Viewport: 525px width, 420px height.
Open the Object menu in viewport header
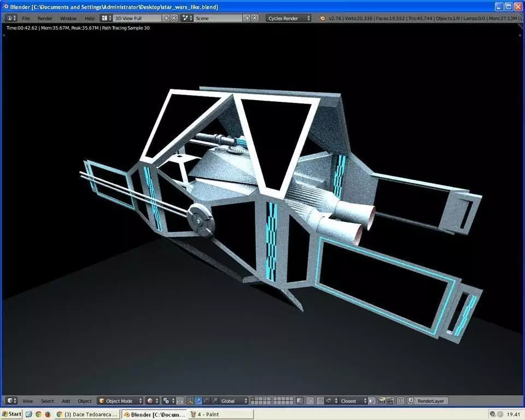click(x=84, y=401)
